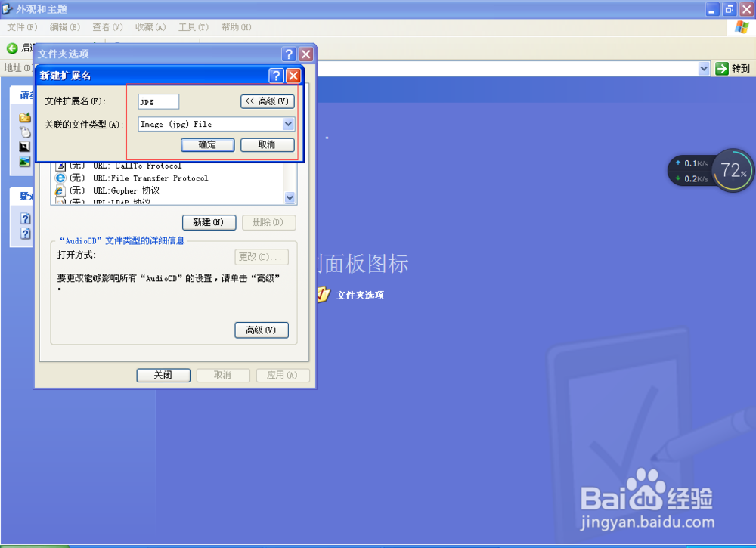Click the IE icon beside File Transfer Protocol

click(x=60, y=178)
